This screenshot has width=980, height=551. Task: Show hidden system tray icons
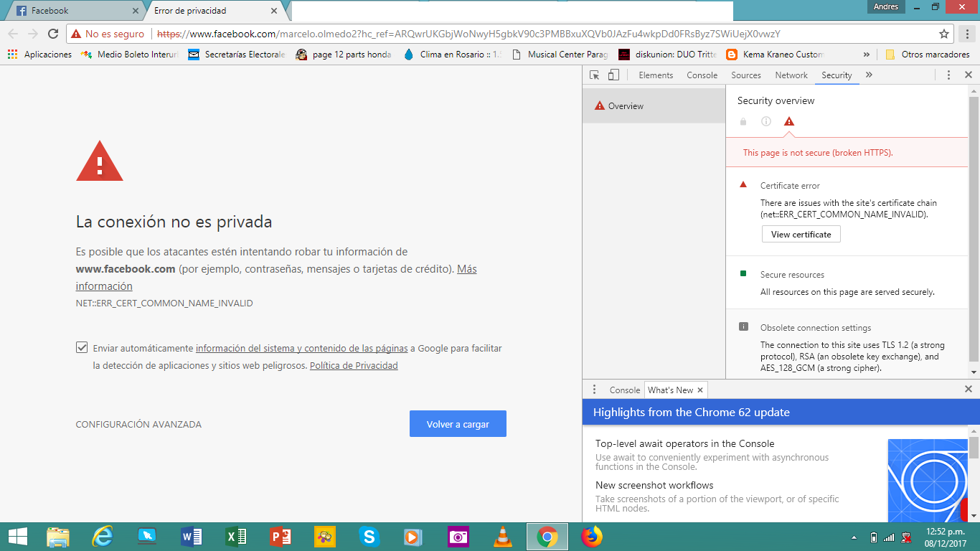point(854,537)
